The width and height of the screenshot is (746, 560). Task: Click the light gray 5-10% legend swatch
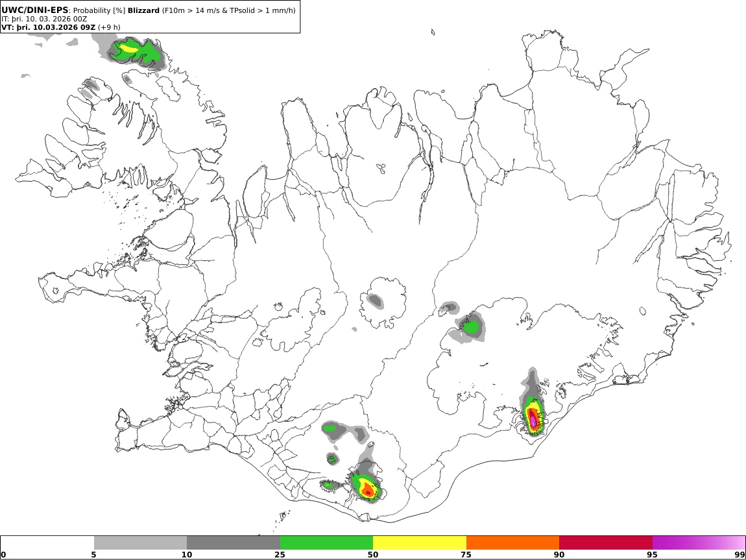coord(140,543)
